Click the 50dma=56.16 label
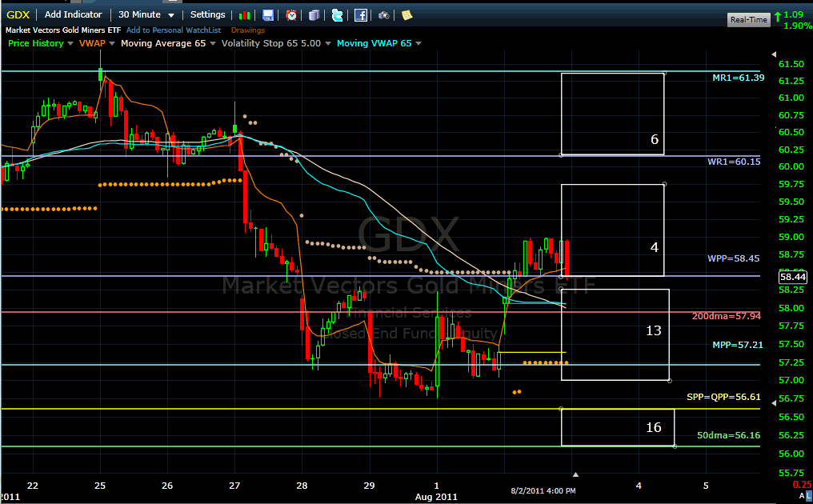This screenshot has height=504, width=813. click(728, 435)
